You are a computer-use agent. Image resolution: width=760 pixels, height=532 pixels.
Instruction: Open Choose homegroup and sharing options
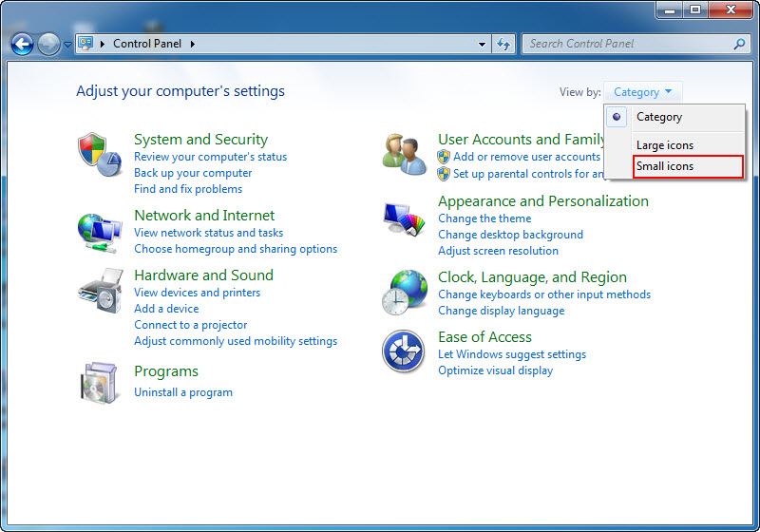(x=236, y=249)
